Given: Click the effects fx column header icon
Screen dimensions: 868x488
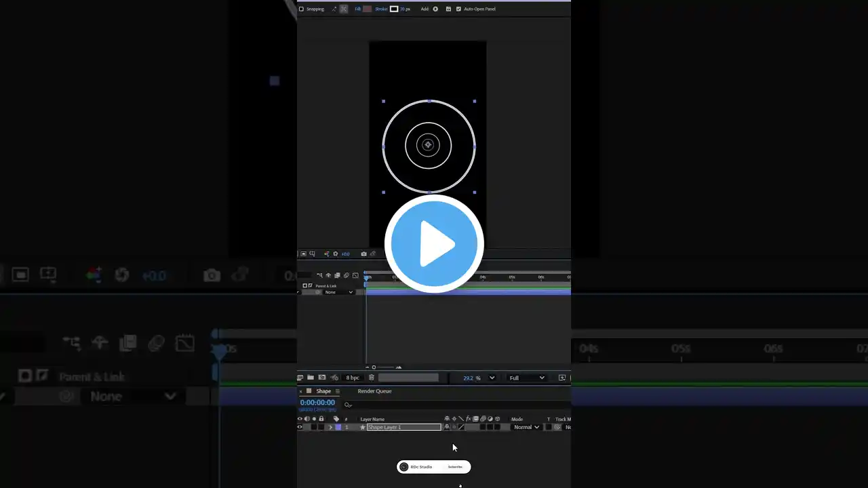Looking at the screenshot, I should coord(468,419).
